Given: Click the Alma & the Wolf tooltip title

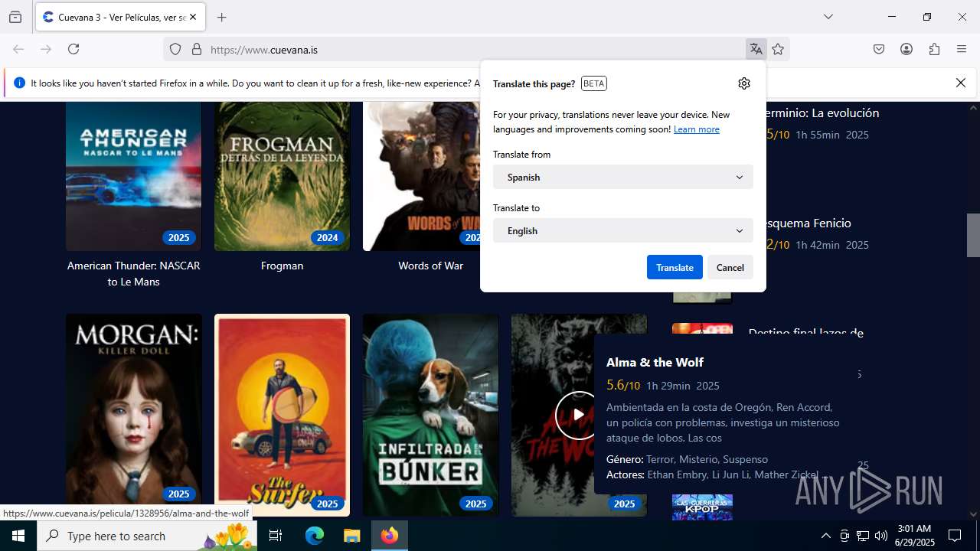Looking at the screenshot, I should [655, 362].
